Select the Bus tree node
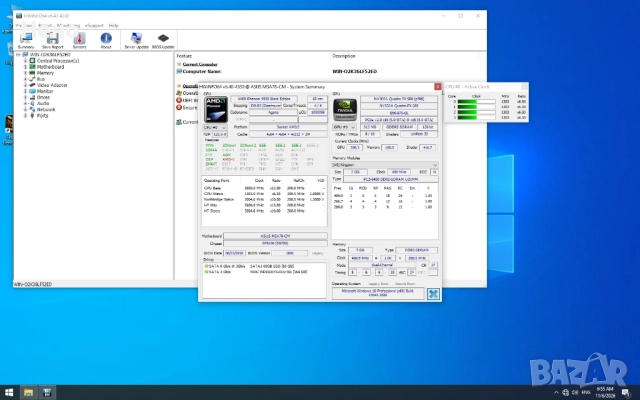This screenshot has height=400, width=640. tap(41, 79)
